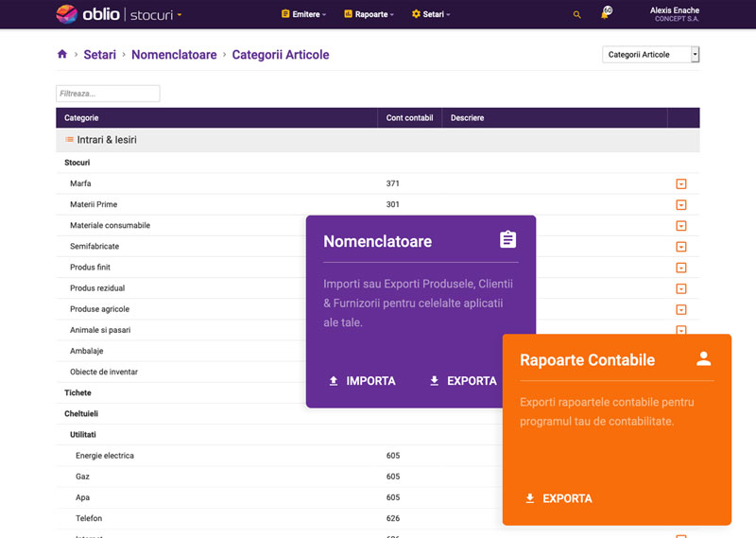Open the Emitere menu
The height and width of the screenshot is (538, 756).
303,14
